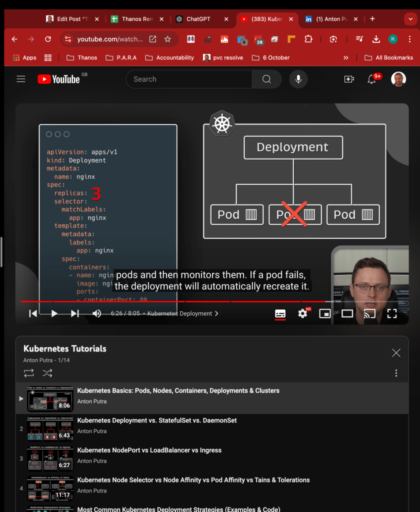Image resolution: width=420 pixels, height=512 pixels.
Task: View site information icon in address bar
Action: coord(68,39)
